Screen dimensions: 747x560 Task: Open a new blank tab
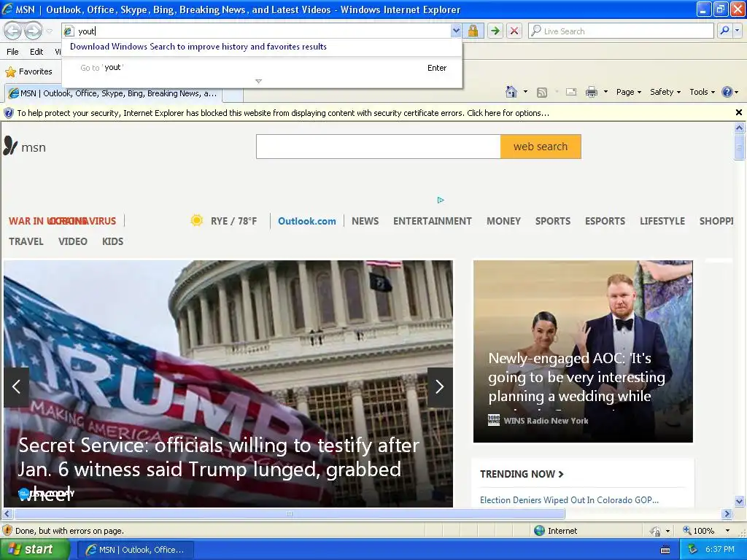tap(233, 94)
